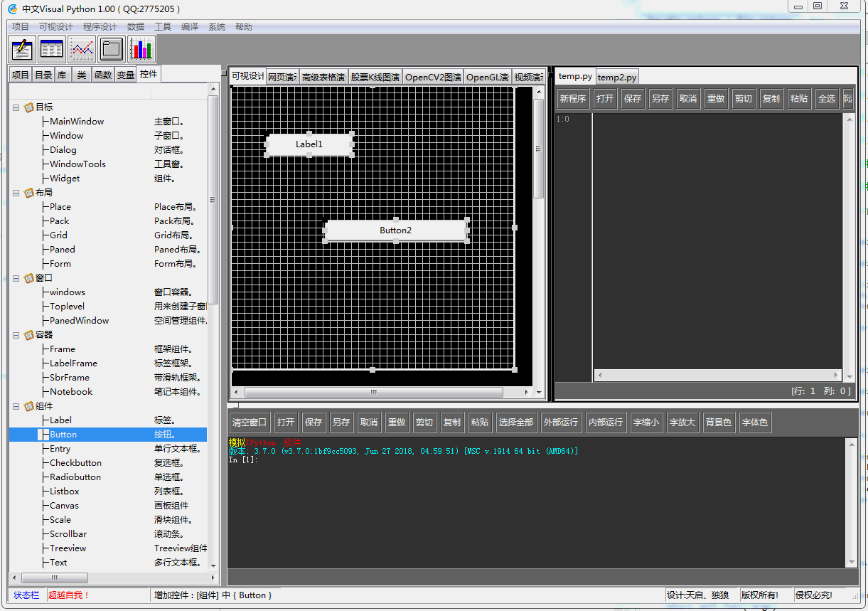Open the 工具 menu
Image resolution: width=868 pixels, height=611 pixels.
(x=163, y=27)
